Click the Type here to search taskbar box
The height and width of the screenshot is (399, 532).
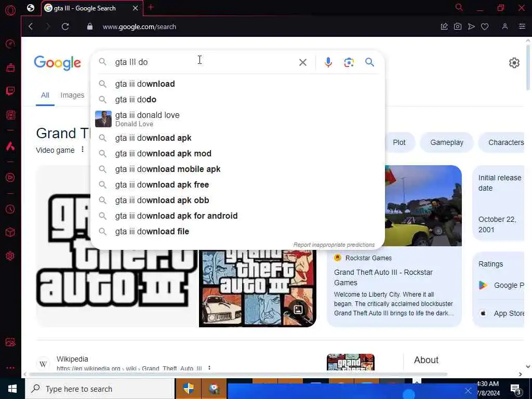100,389
